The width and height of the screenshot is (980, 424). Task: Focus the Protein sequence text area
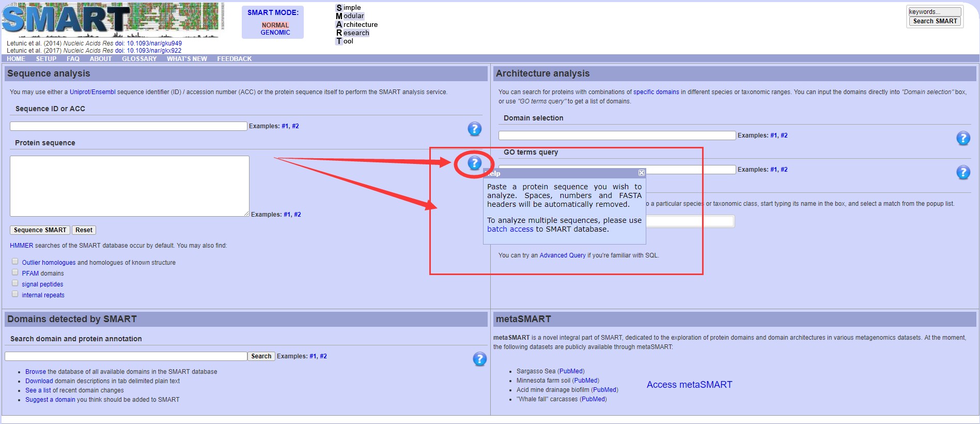pos(129,186)
